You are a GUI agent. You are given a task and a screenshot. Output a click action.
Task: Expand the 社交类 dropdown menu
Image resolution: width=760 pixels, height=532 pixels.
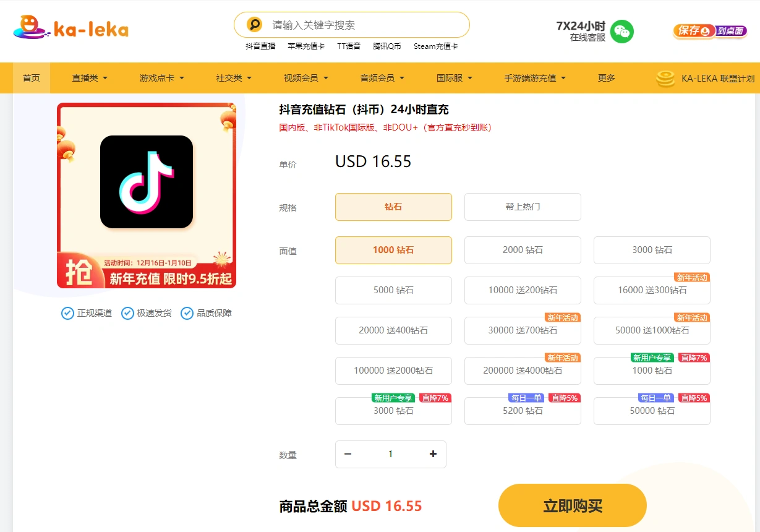click(x=234, y=78)
